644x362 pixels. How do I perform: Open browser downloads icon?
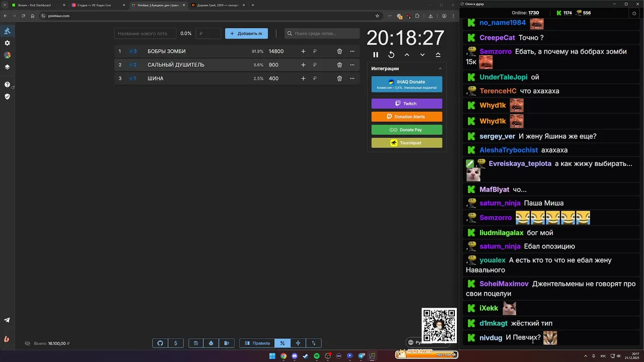pos(430,16)
